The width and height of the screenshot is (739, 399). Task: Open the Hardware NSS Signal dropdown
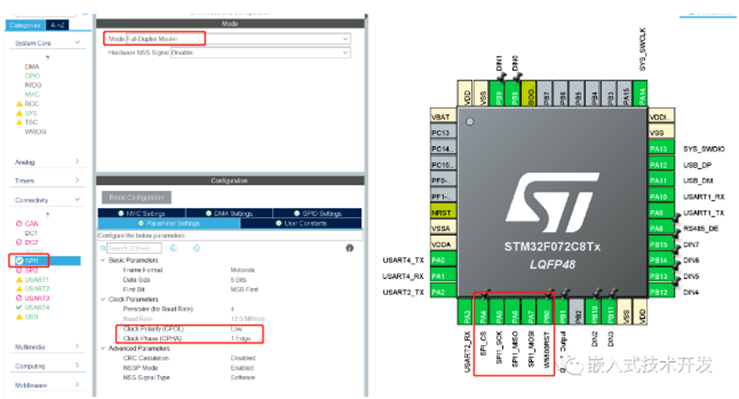tap(260, 53)
